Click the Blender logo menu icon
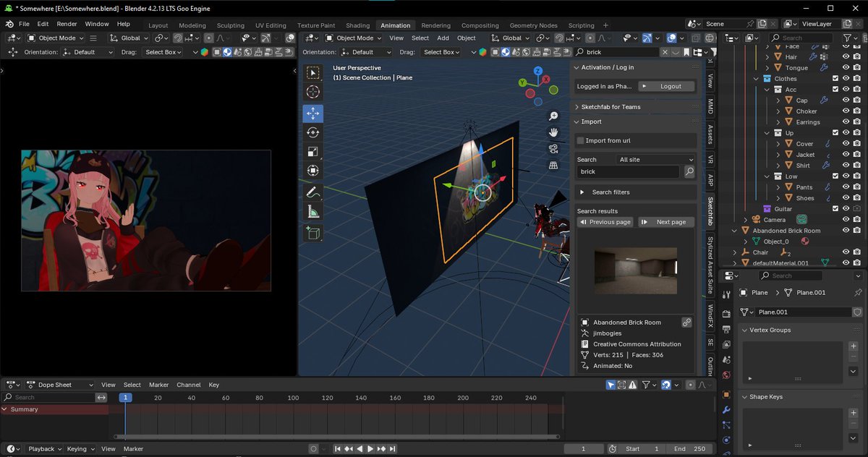Image resolution: width=868 pixels, height=457 pixels. pyautogui.click(x=10, y=24)
